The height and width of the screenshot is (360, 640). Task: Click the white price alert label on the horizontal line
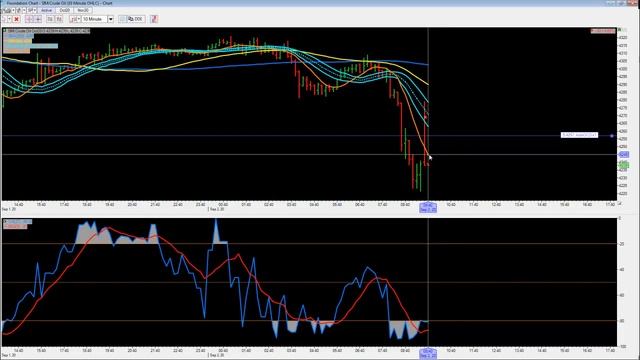(x=579, y=135)
